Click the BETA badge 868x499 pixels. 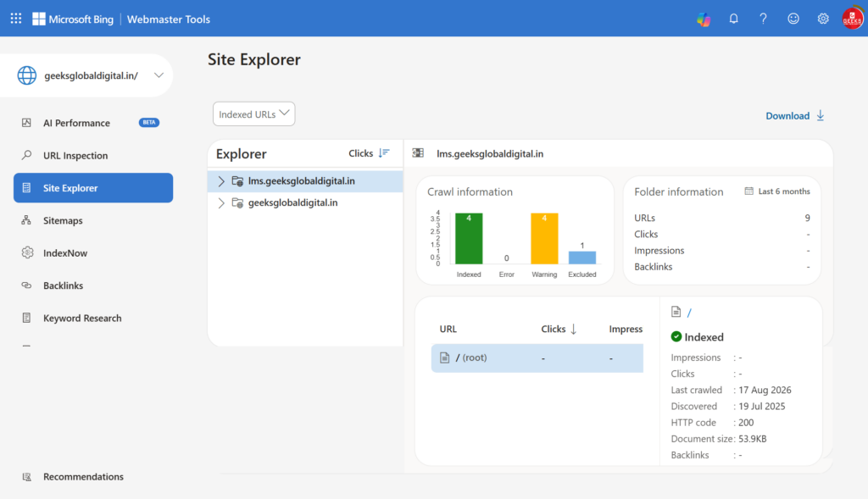149,122
